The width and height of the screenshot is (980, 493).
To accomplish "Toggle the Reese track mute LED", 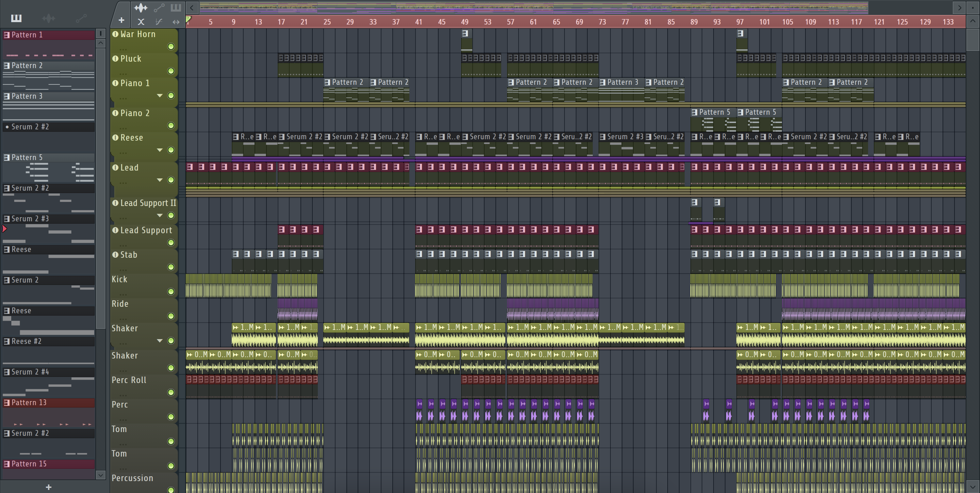I will pyautogui.click(x=171, y=149).
